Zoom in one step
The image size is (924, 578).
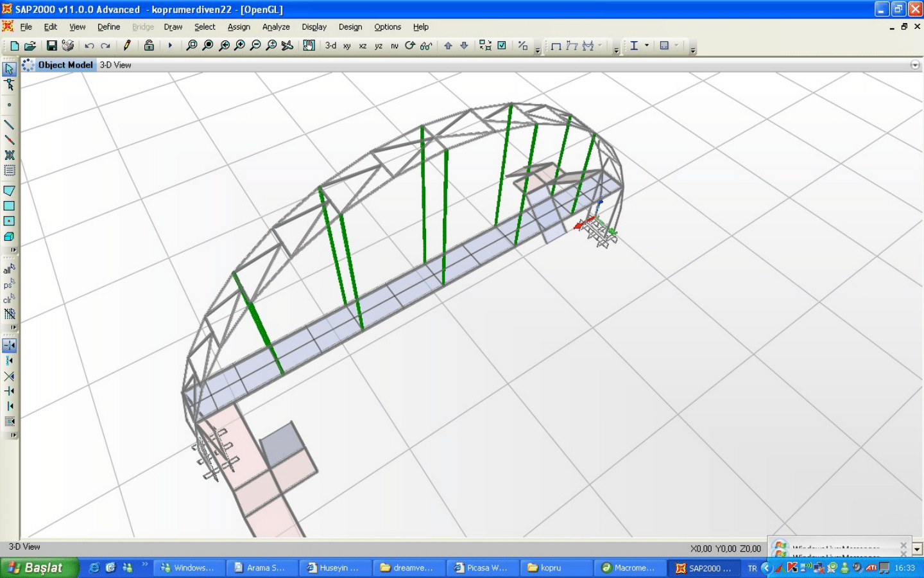point(239,46)
